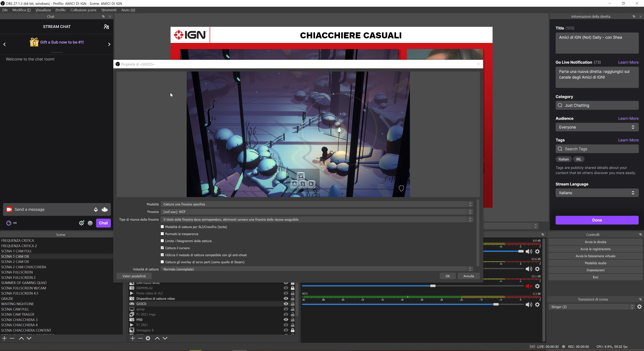Open the chat community users icon
Screen dimensions: 644x351
pyautogui.click(x=106, y=27)
